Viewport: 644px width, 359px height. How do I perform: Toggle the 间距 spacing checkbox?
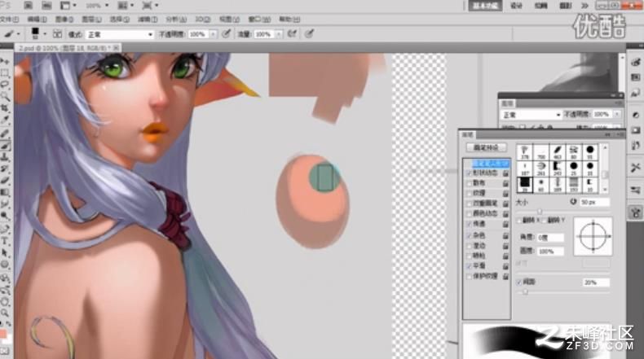point(519,282)
